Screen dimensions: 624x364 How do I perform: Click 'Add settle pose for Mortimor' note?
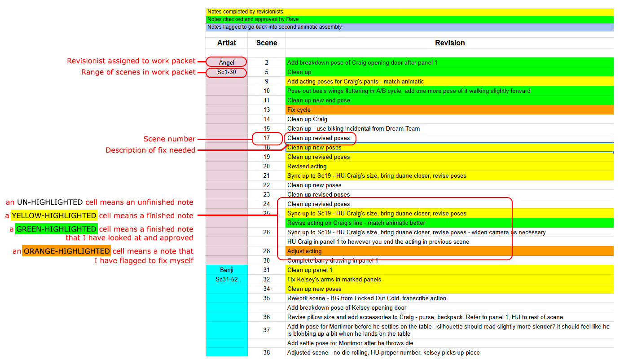coord(450,343)
